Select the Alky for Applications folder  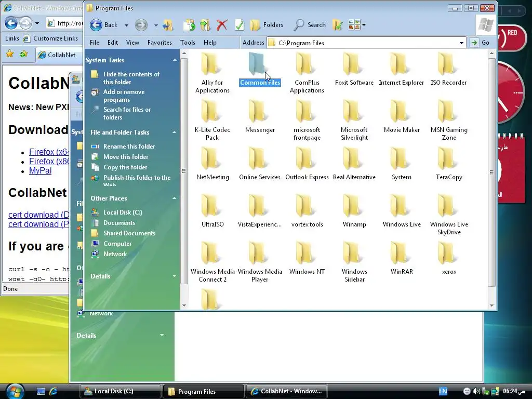(x=212, y=73)
